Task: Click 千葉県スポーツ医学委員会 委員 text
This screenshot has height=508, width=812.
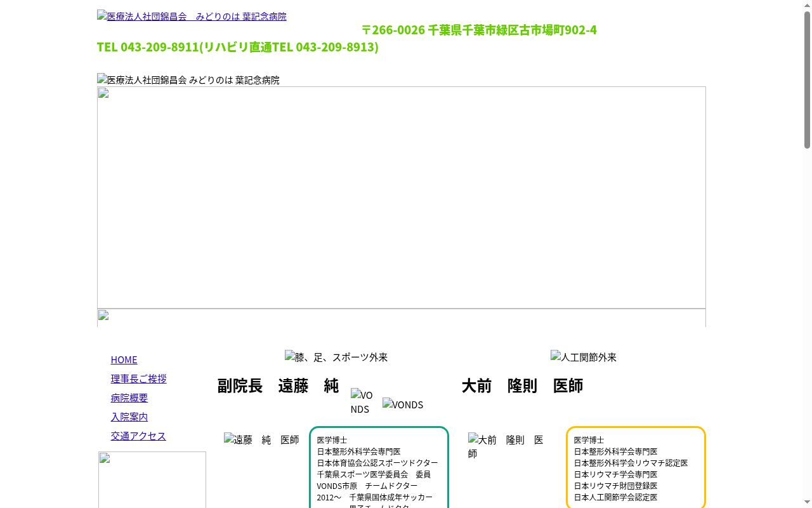Action: coord(374,474)
